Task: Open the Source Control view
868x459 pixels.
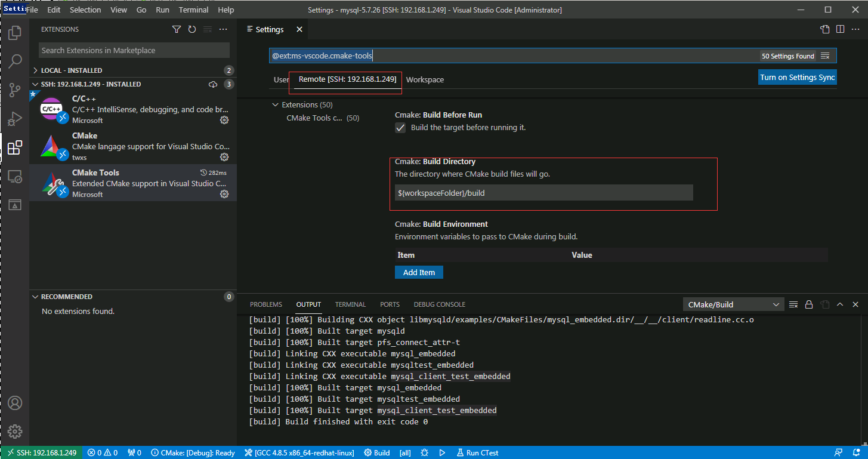Action: point(15,90)
